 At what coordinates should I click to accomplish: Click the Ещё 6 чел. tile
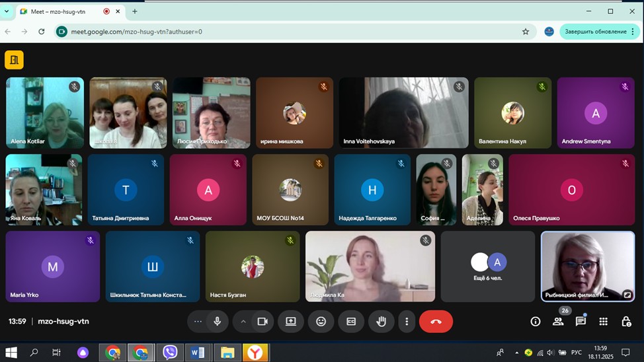click(488, 266)
